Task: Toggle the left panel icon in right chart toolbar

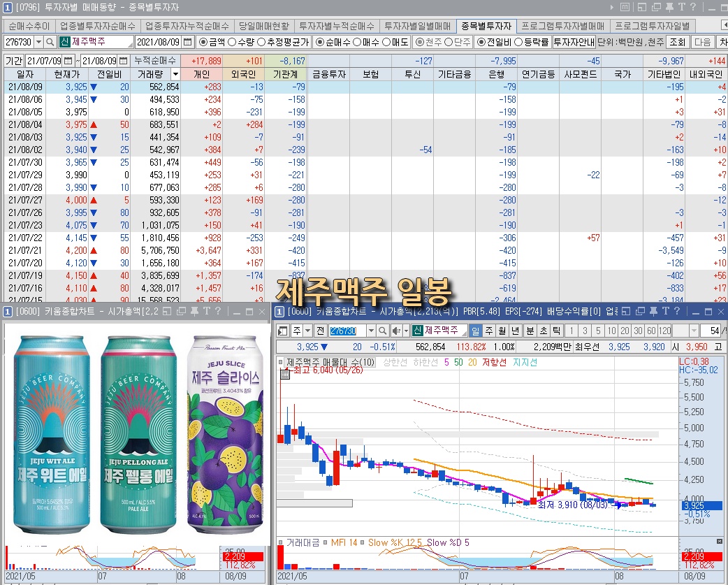Action: (282, 331)
